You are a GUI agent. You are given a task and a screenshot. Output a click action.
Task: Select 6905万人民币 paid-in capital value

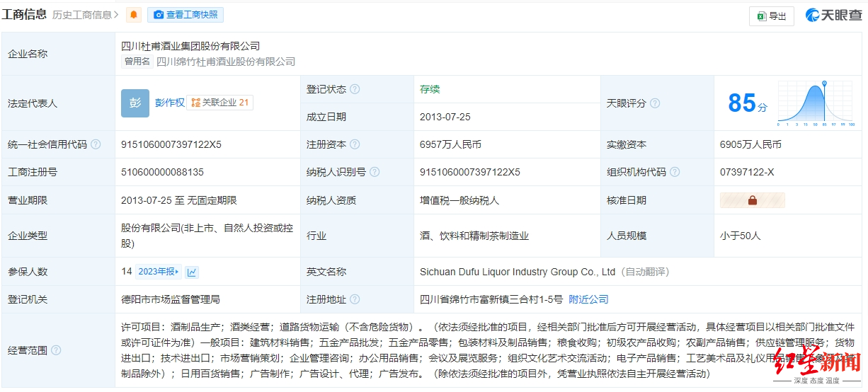750,144
